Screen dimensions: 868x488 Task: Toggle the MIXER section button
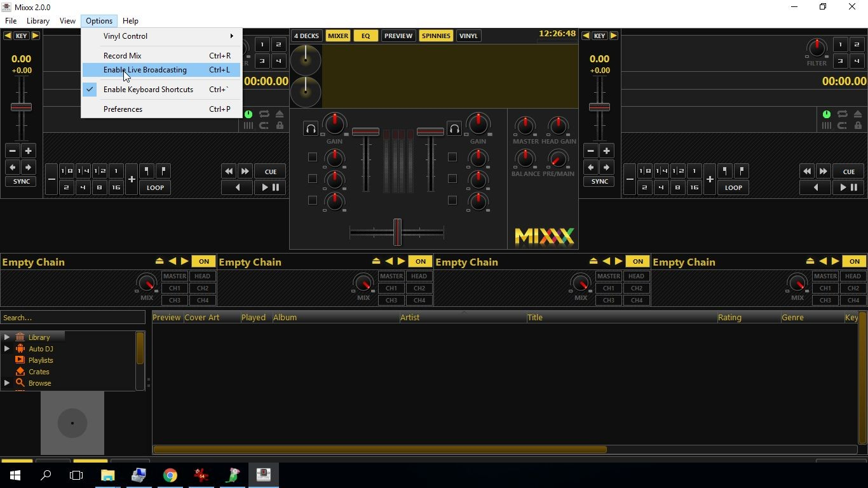pos(338,36)
